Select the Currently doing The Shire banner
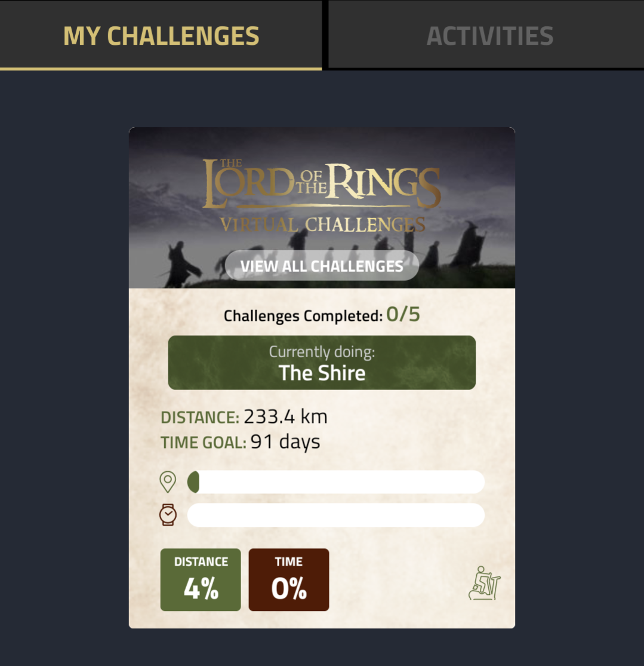644x666 pixels. click(x=322, y=363)
